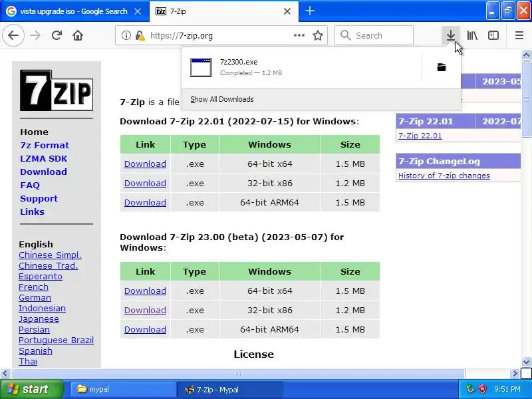Toggle the downloads arrow button
The height and width of the screenshot is (399, 532).
coord(451,35)
